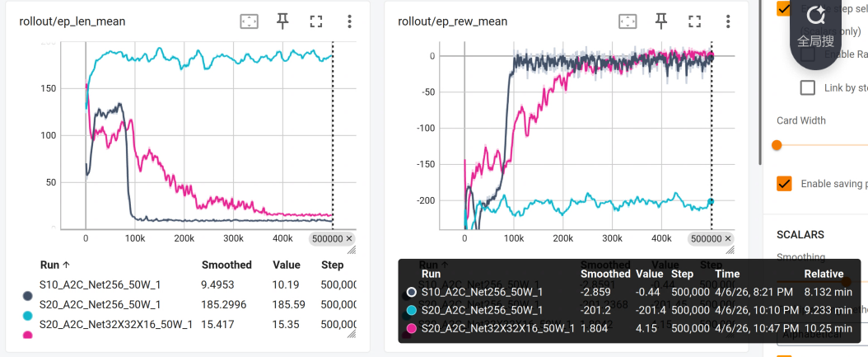Toggle the Link by step checkbox
The image size is (868, 357).
click(808, 87)
